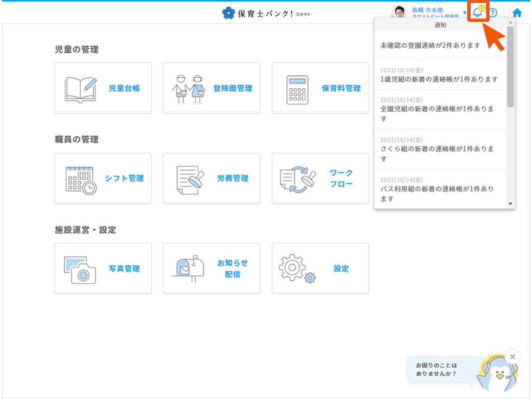Image resolution: width=532 pixels, height=399 pixels.
Task: Open the help question mark icon
Action: coord(493,13)
